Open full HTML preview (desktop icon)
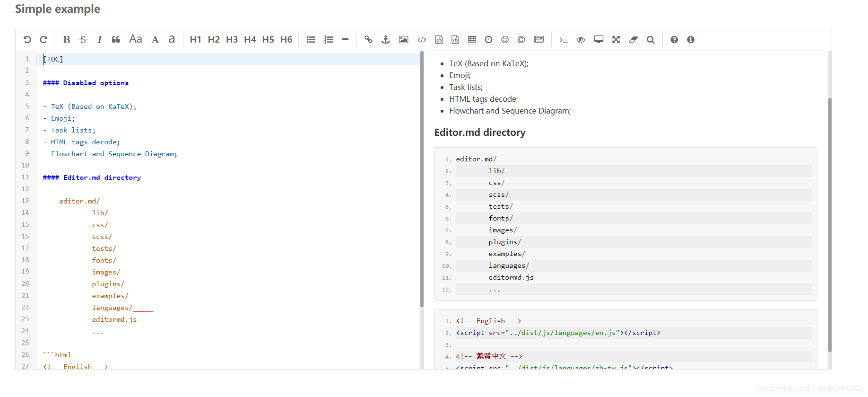The width and height of the screenshot is (868, 397). (599, 40)
